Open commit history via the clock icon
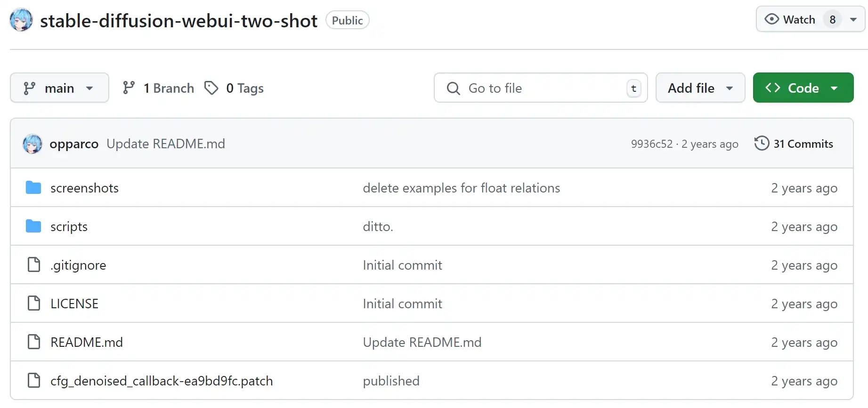Screen dimensions: 868x408 coord(762,144)
